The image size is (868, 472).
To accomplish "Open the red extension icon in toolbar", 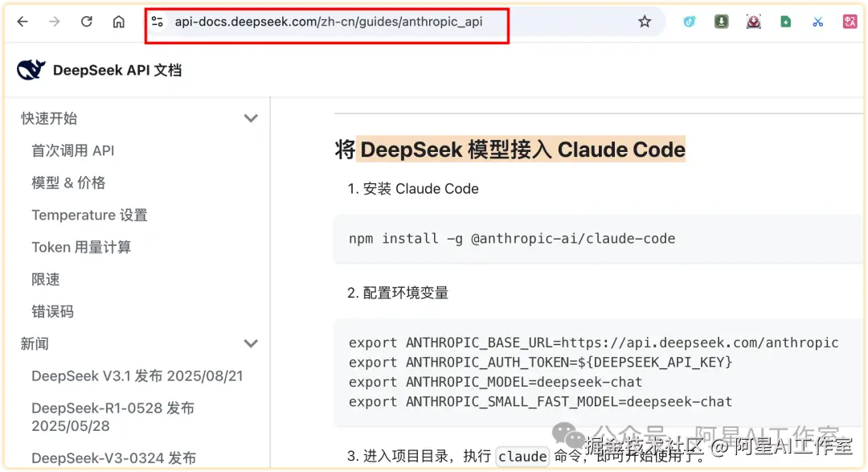I will pyautogui.click(x=753, y=22).
